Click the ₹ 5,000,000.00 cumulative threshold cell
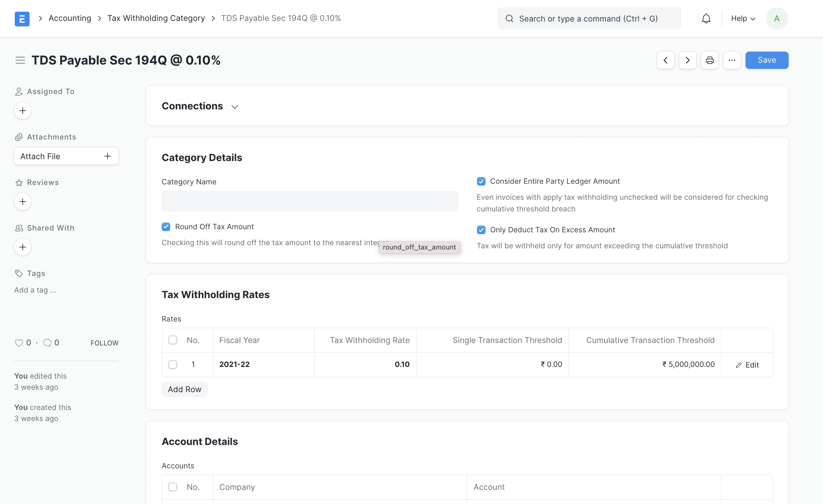This screenshot has height=504, width=823. pyautogui.click(x=645, y=364)
